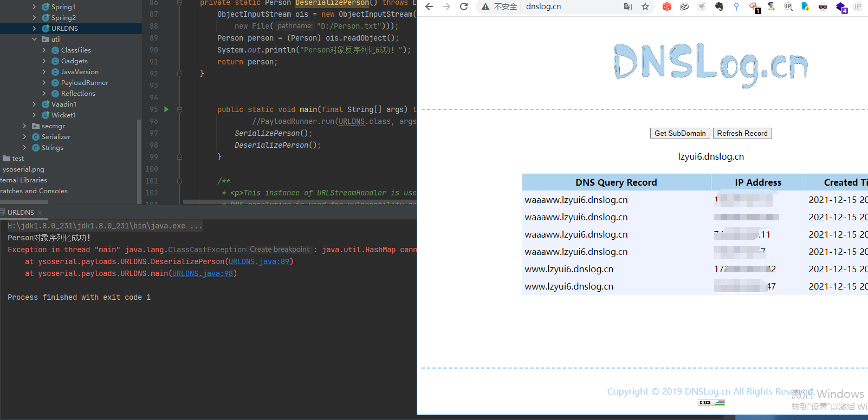This screenshot has width=868, height=420.
Task: Click the Get SubDomain button
Action: click(680, 134)
